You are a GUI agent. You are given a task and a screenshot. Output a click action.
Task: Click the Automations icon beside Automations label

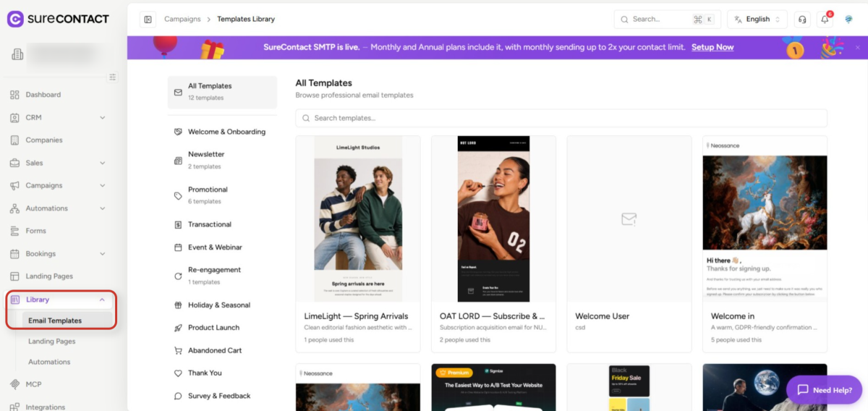pyautogui.click(x=14, y=208)
